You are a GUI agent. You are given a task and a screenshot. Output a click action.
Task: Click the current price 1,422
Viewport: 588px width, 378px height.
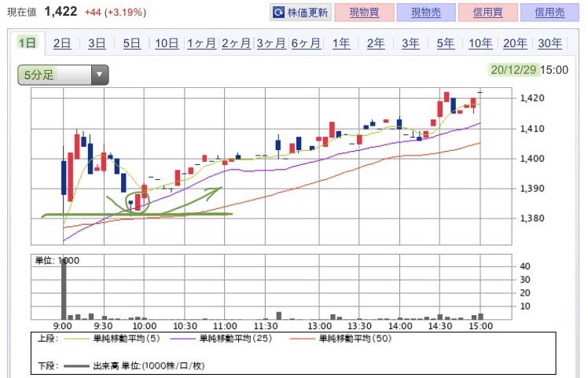[61, 12]
